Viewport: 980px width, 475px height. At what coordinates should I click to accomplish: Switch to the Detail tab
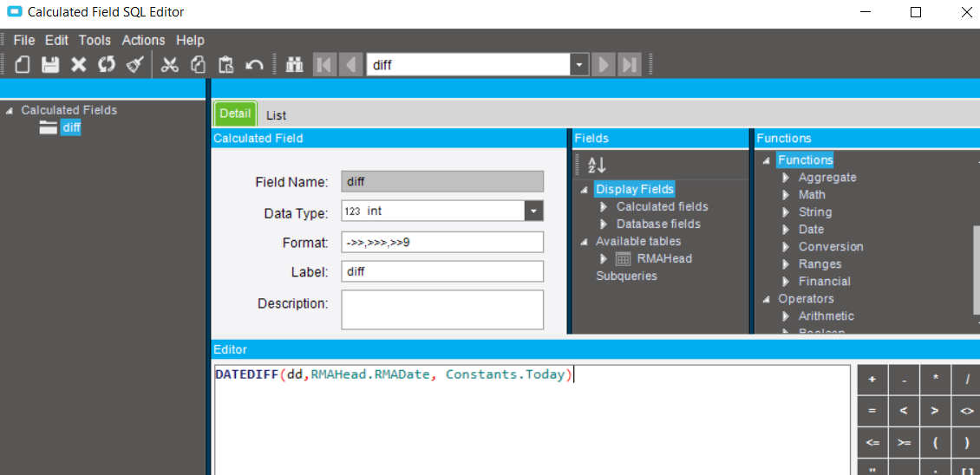[x=236, y=114]
